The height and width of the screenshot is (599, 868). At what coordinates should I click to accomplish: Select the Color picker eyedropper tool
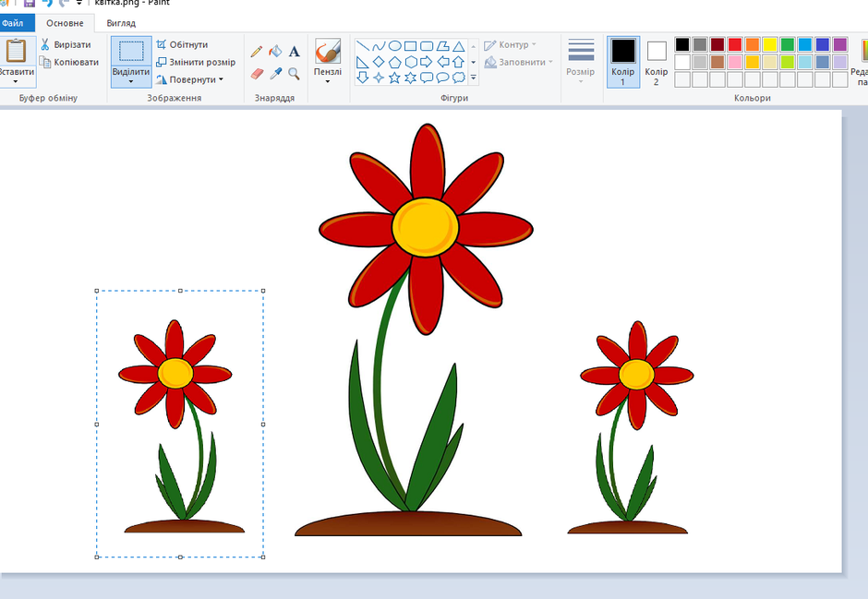point(275,73)
